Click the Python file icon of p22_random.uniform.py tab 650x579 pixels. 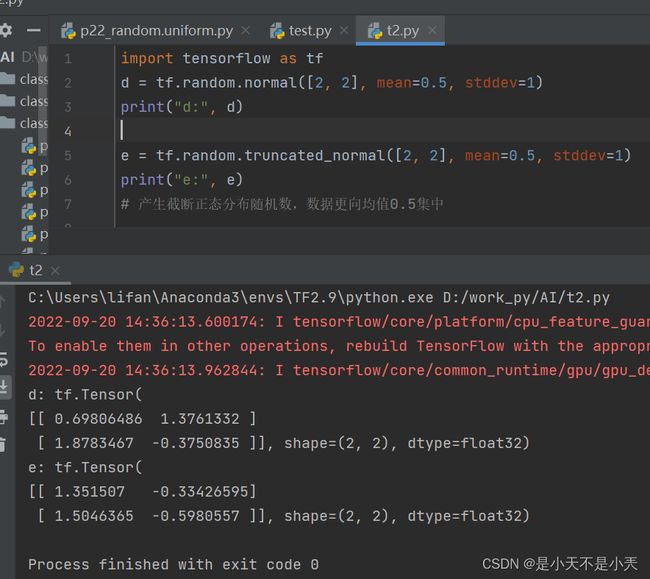(x=68, y=31)
